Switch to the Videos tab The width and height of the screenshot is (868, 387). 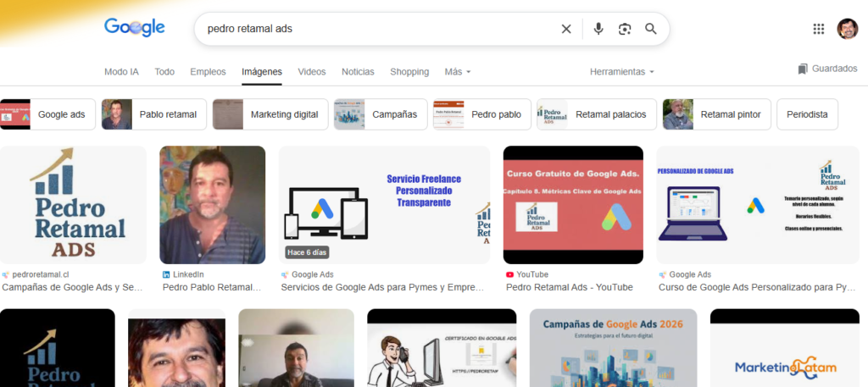[x=311, y=72]
